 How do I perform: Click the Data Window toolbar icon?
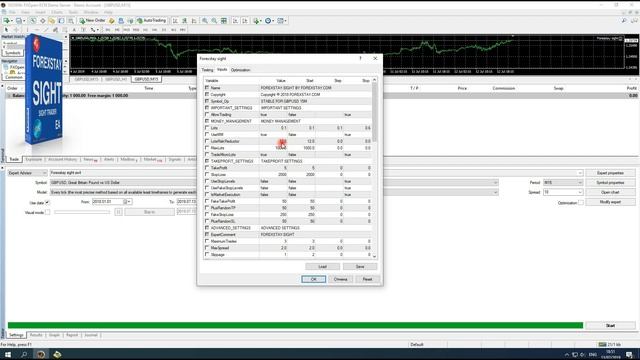click(x=42, y=21)
